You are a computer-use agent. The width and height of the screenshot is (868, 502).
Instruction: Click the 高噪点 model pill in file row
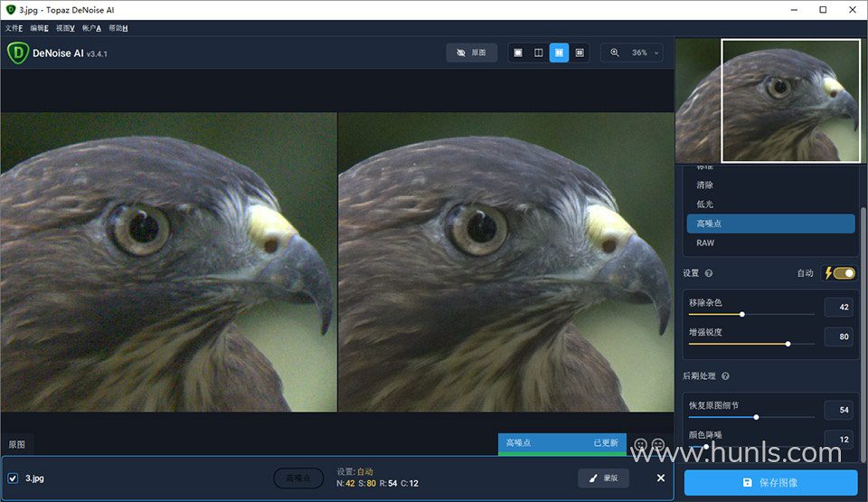coord(298,478)
